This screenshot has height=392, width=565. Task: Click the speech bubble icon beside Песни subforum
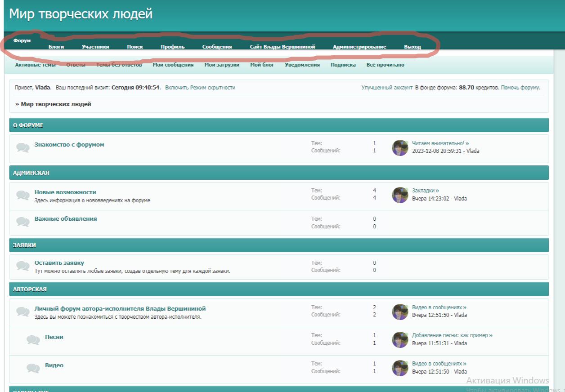coord(33,340)
